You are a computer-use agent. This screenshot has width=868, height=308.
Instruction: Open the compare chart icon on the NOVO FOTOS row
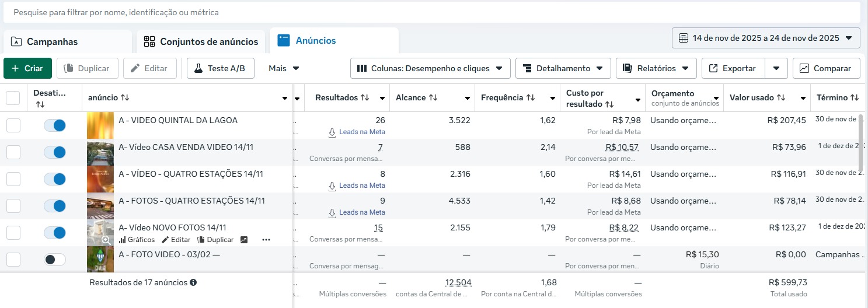(244, 240)
